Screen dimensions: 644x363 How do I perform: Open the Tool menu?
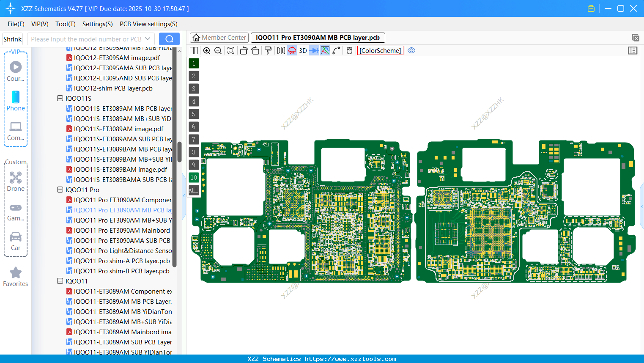point(65,24)
